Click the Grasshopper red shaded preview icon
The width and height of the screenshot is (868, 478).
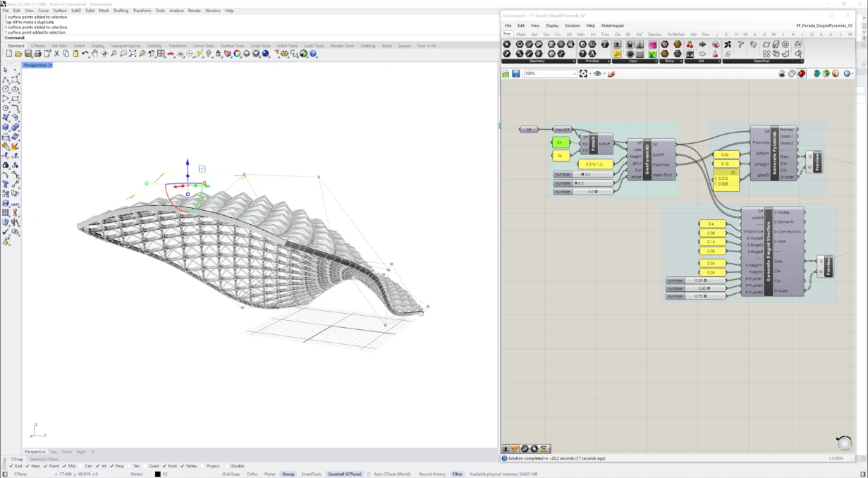[x=802, y=73]
